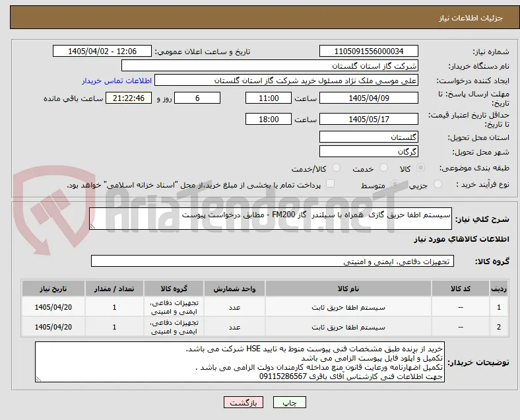The height and width of the screenshot is (420, 520).
Task: Click the delivery city field گرگان
Action: pos(369,151)
